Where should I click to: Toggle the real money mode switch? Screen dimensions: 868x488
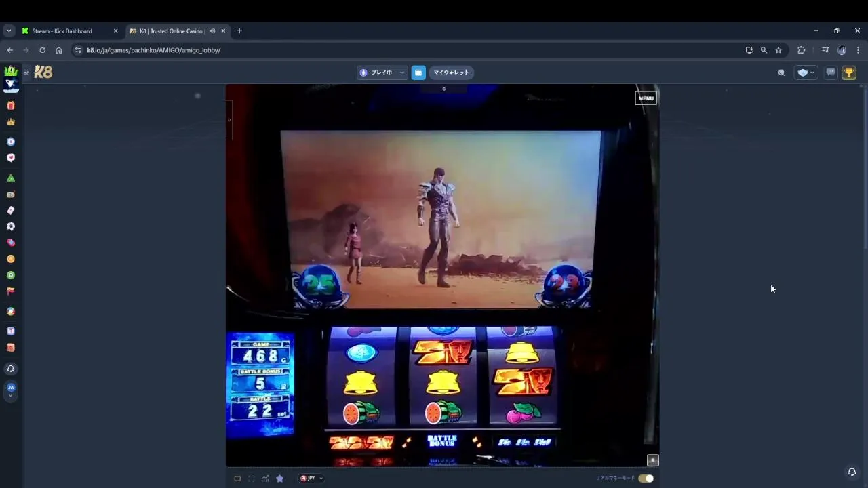[646, 479]
